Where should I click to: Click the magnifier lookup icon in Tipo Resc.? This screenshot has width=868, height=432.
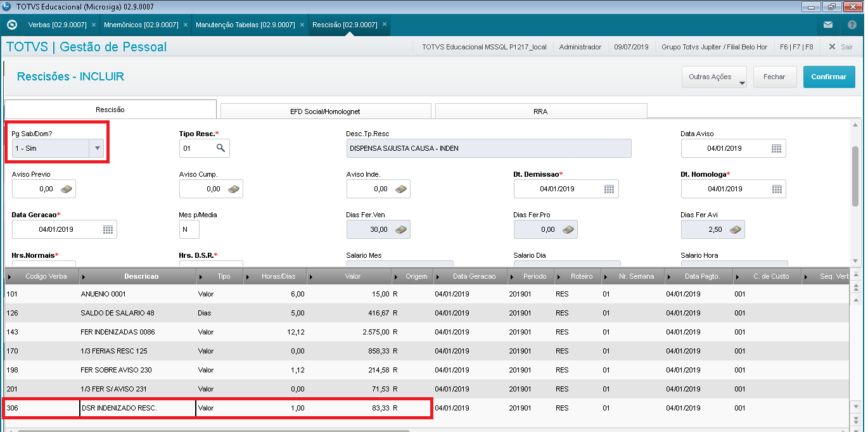tap(220, 148)
